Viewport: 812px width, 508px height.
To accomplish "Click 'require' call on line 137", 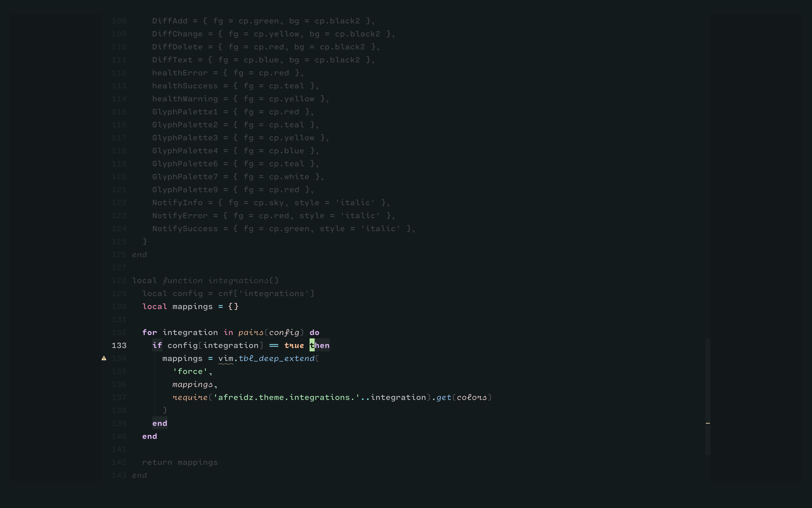I will pyautogui.click(x=190, y=397).
